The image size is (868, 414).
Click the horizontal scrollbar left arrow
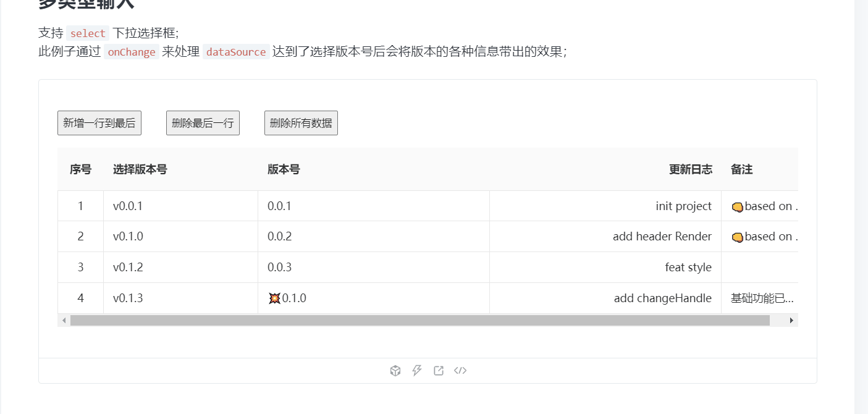coord(64,320)
